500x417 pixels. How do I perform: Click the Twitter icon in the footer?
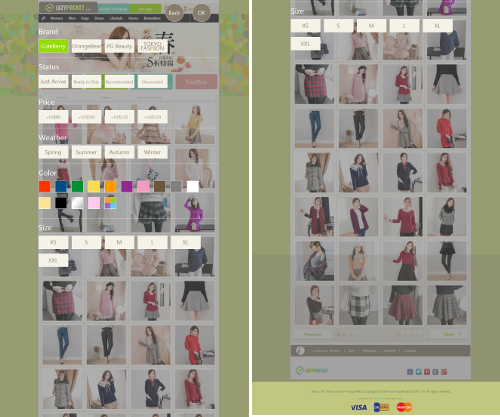coord(418,372)
